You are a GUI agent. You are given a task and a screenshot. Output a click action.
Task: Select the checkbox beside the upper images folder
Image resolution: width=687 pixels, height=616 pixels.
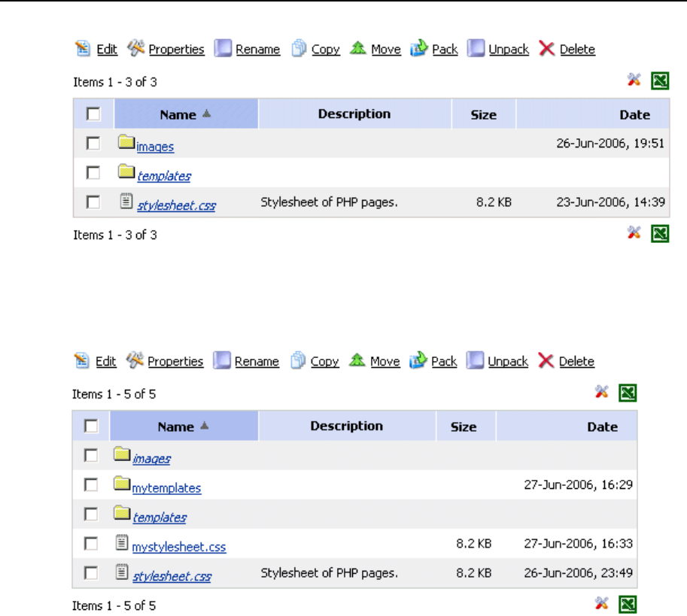(93, 143)
